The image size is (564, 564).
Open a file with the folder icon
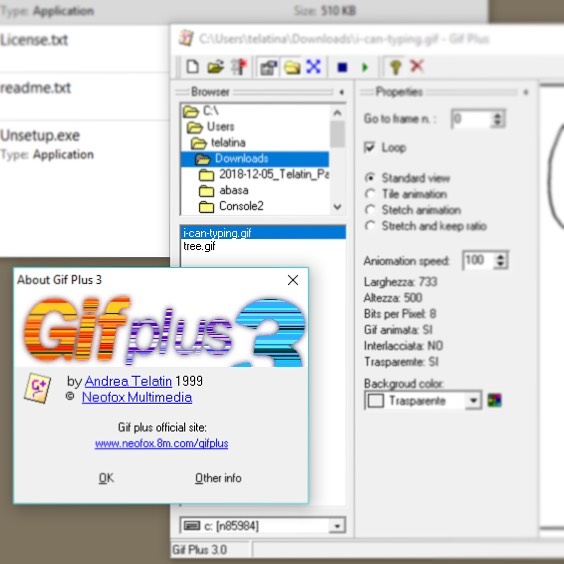click(x=215, y=67)
